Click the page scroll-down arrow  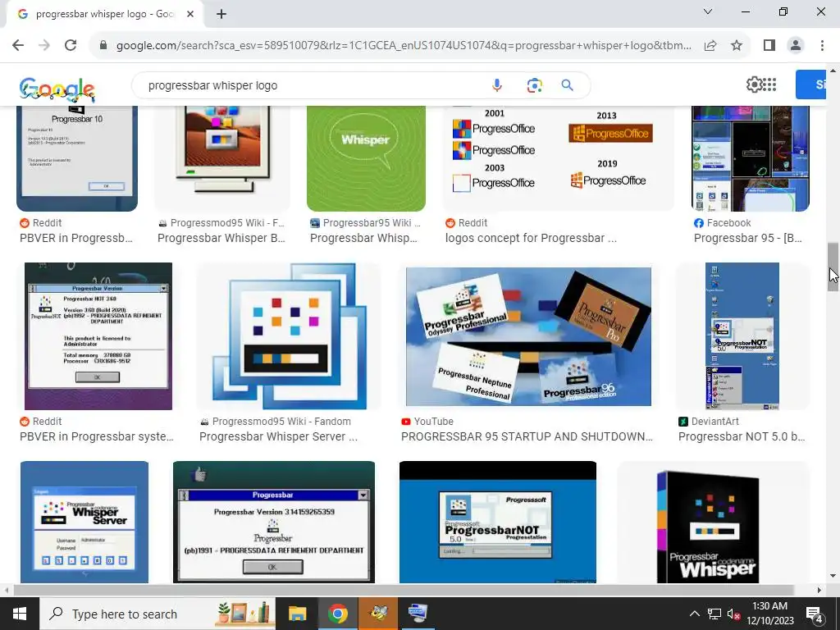833,577
